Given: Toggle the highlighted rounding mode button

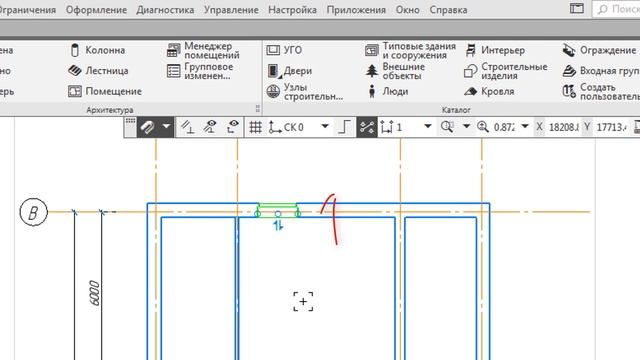Looking at the screenshot, I should click(367, 127).
